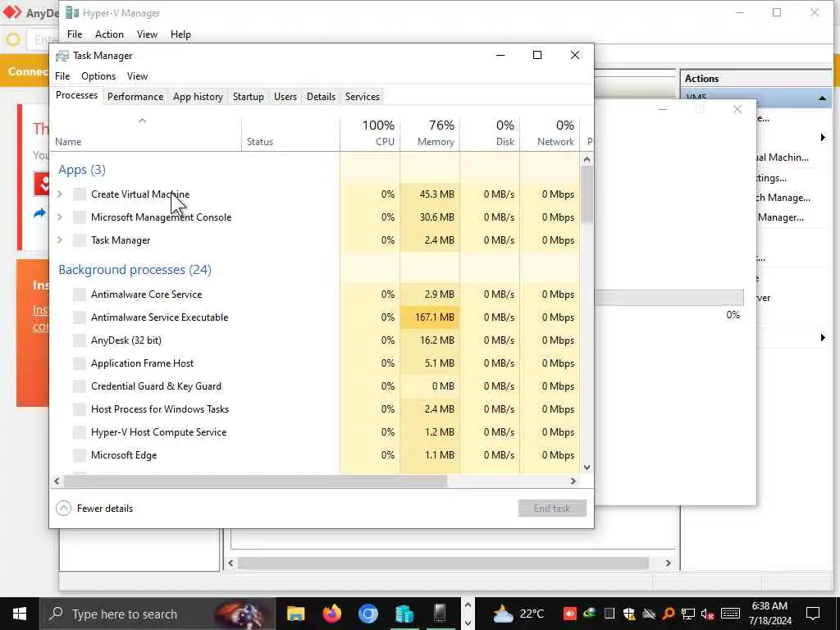Open Hyper-V Manager View menu

tap(147, 34)
